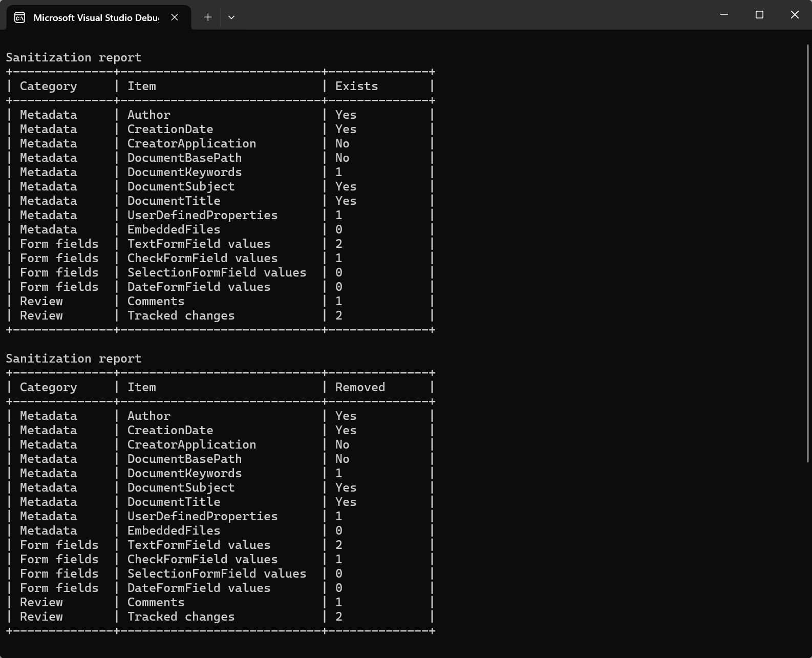Minimize the terminal window
812x658 pixels.
click(724, 15)
